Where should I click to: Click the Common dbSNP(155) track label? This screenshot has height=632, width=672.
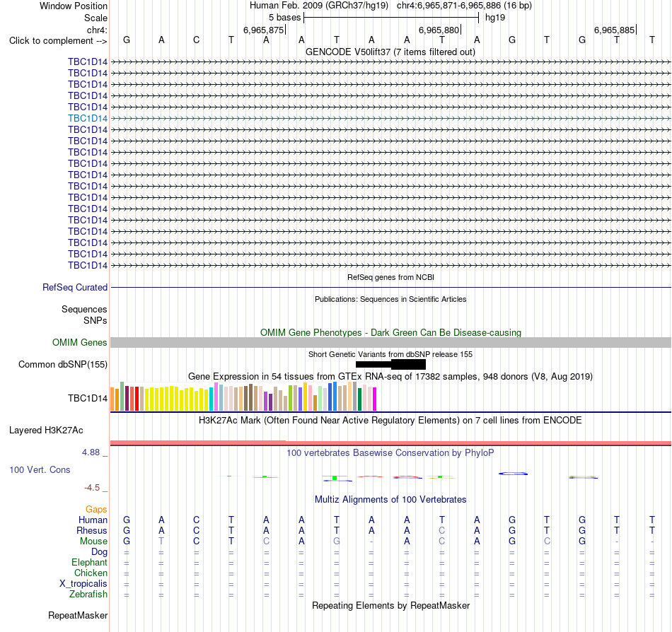[63, 364]
